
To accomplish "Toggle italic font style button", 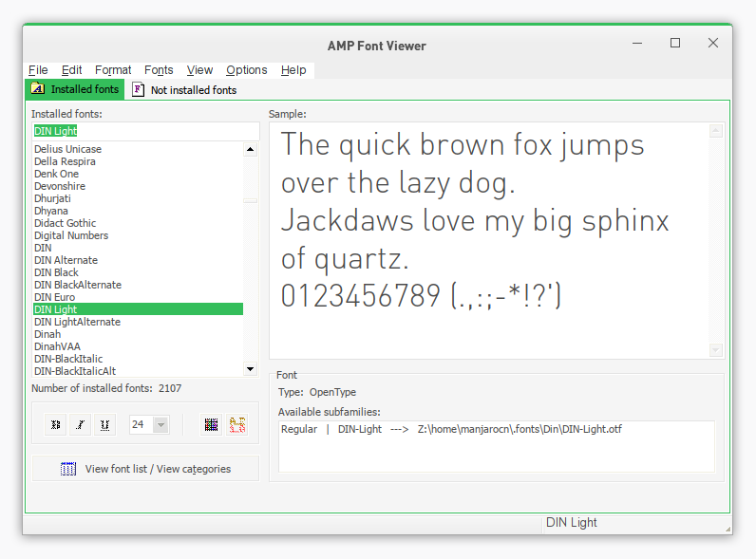I will (80, 424).
